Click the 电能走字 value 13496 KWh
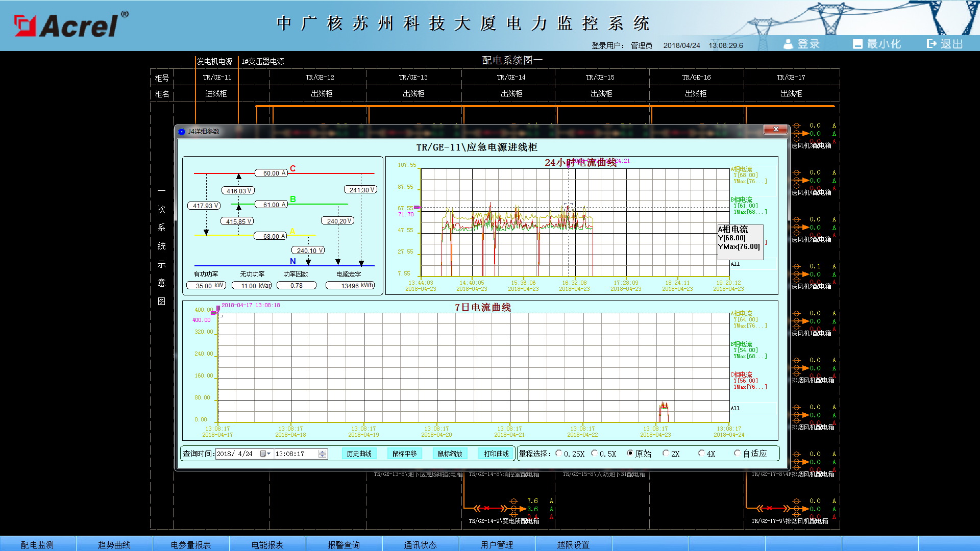The height and width of the screenshot is (551, 980). pos(350,285)
